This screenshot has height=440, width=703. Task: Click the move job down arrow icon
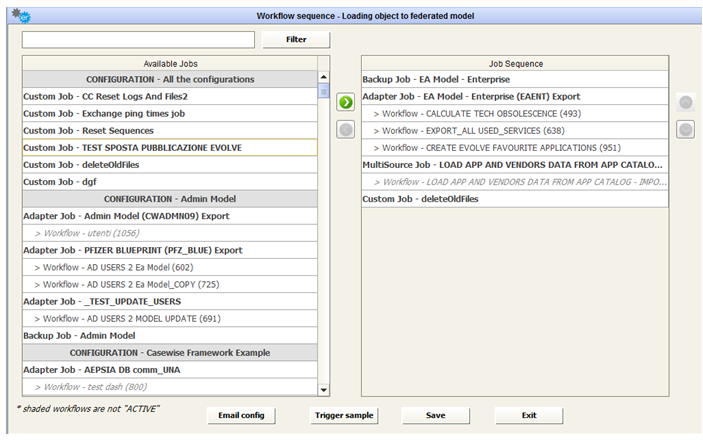coord(686,130)
